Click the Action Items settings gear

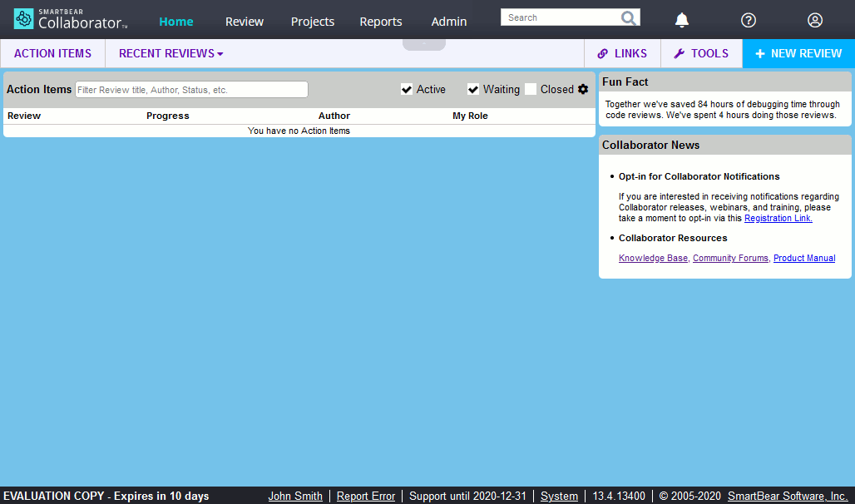pos(583,89)
